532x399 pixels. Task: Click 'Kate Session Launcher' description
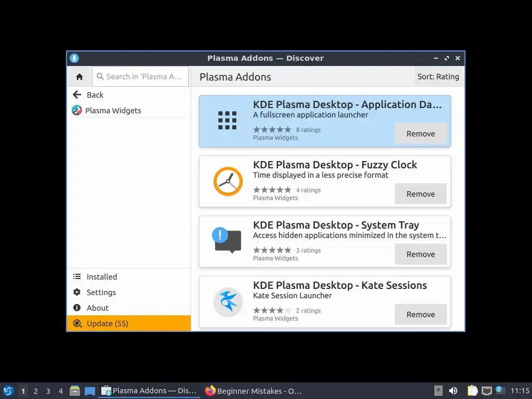click(292, 296)
